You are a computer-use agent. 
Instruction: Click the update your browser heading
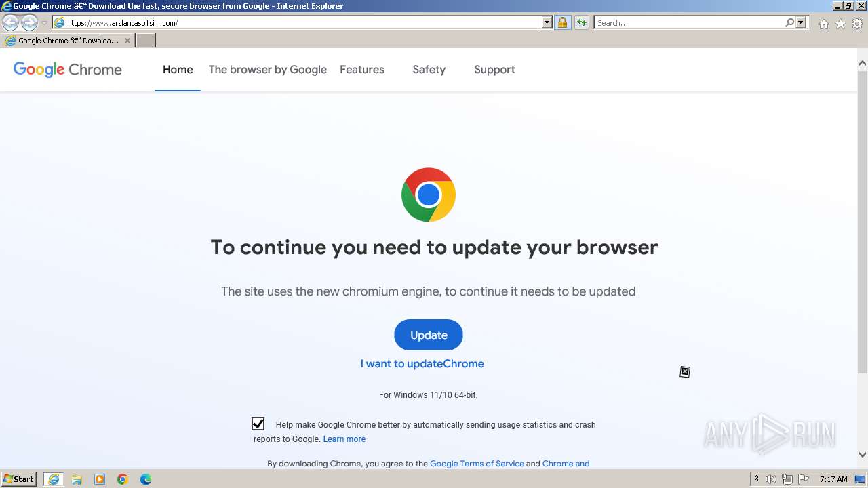[x=434, y=247]
